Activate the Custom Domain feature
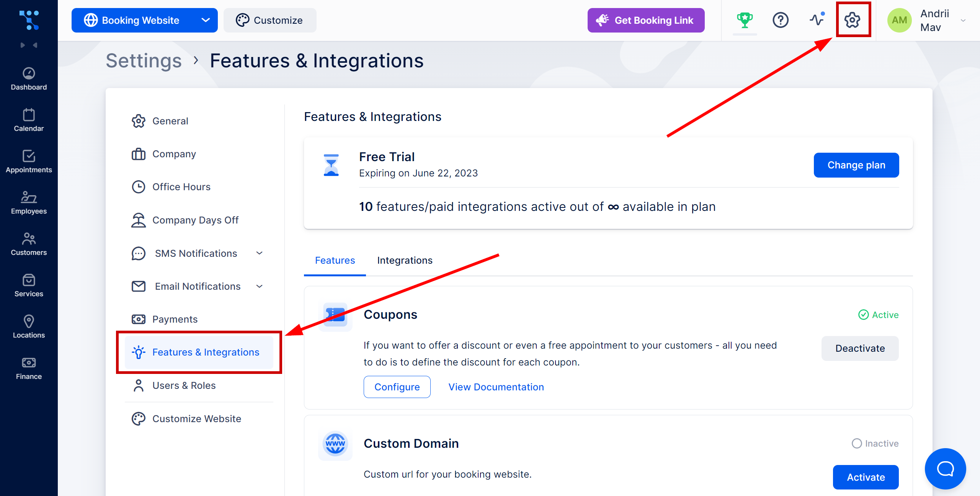The image size is (980, 496). pos(866,477)
